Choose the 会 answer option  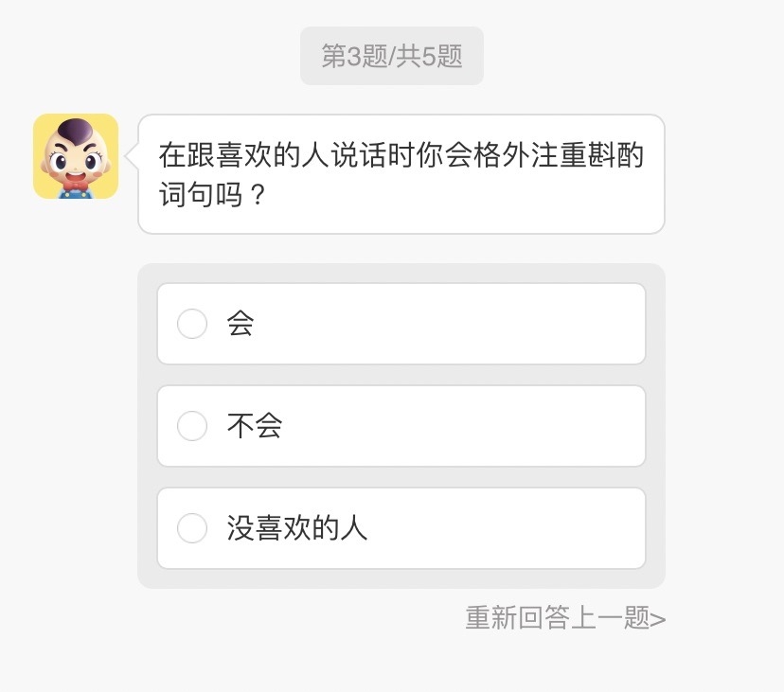[401, 324]
